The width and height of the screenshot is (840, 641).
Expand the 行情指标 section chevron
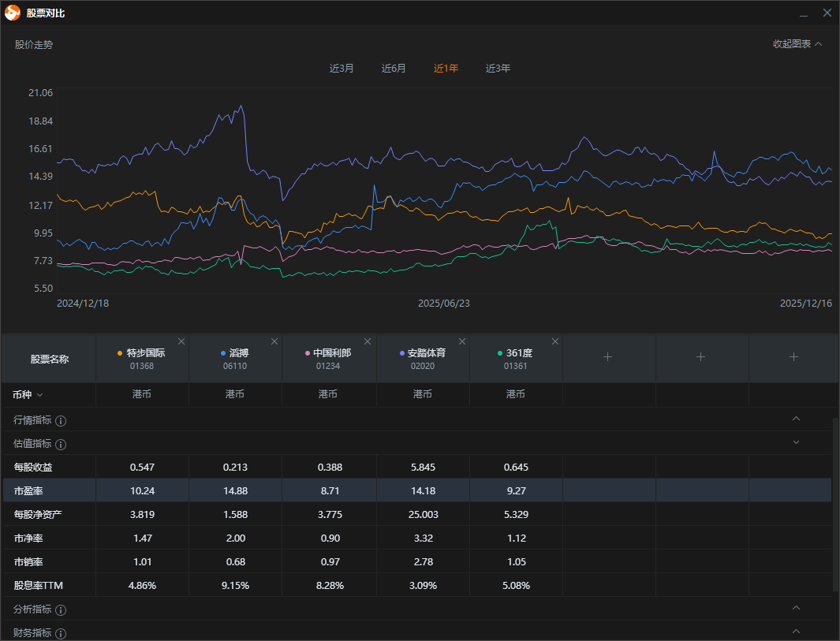(796, 419)
